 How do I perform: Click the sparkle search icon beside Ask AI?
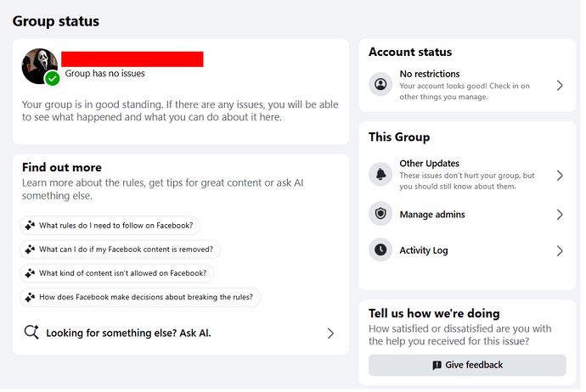[31, 333]
